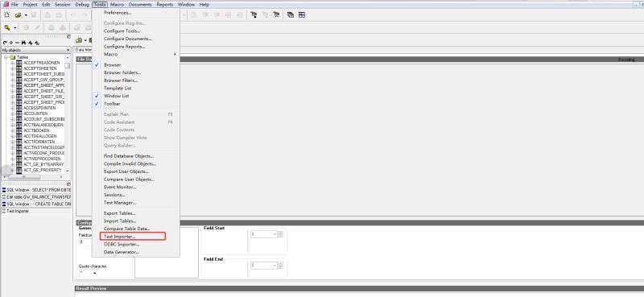Click the minus icon in the browser toolbar
The image size is (644, 297).
click(x=17, y=43)
